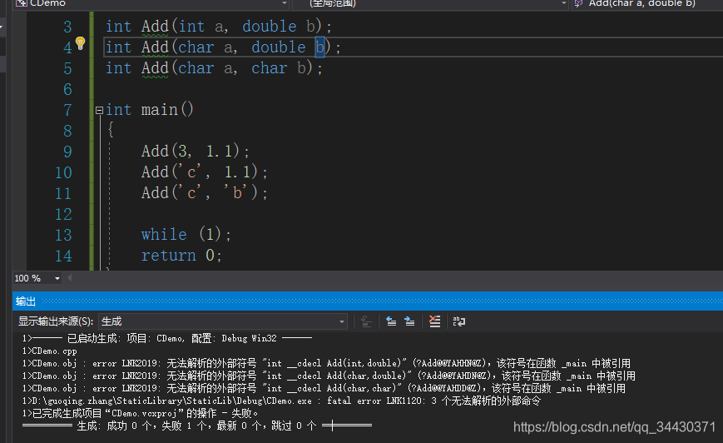Click the opening brace on line 8

tap(110, 130)
